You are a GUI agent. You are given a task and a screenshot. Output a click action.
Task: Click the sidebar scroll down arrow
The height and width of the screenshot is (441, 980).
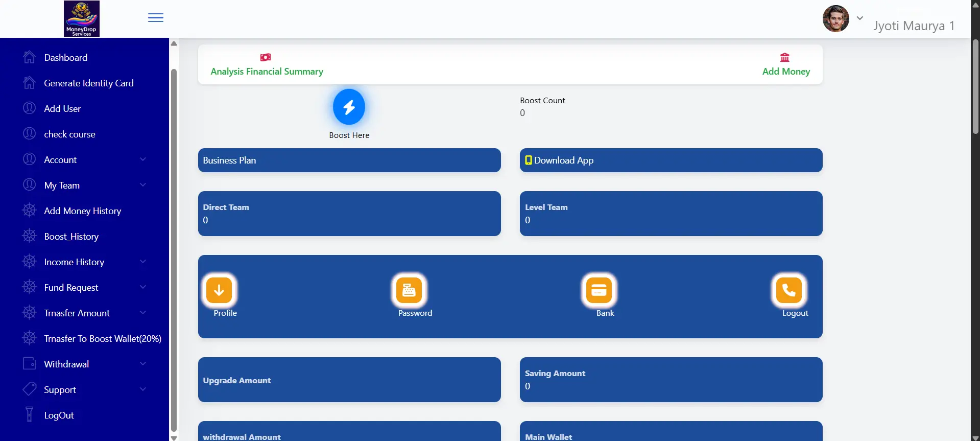tap(174, 437)
